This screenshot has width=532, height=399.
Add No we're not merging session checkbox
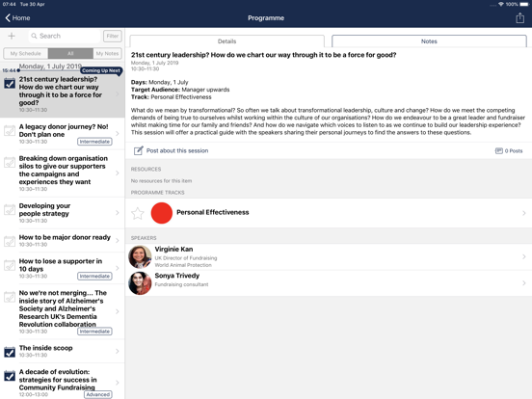tap(10, 297)
